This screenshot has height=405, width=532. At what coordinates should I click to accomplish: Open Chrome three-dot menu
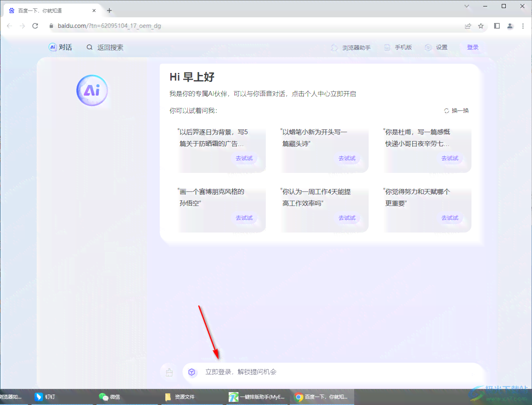tap(523, 26)
